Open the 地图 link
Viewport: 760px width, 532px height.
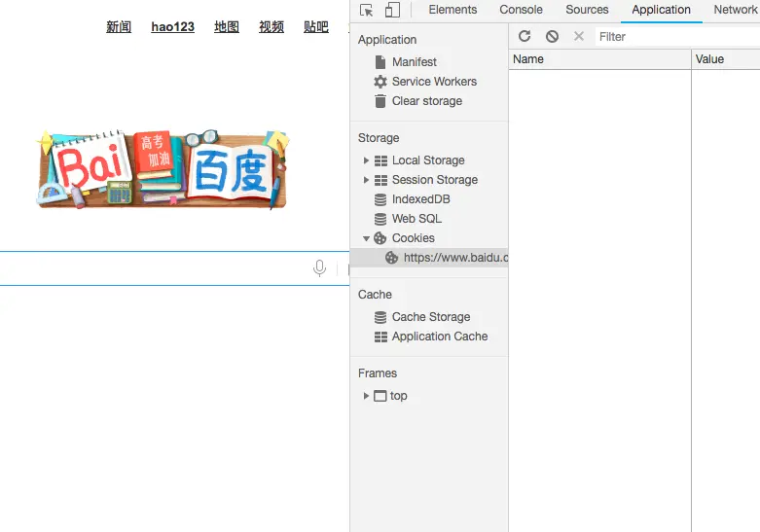[x=227, y=26]
